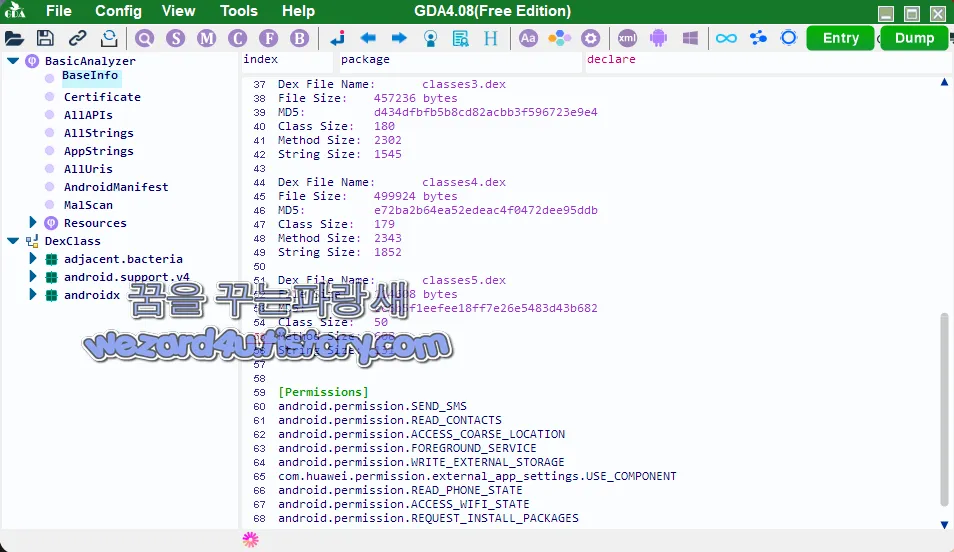Select AppStrings in the tree

click(x=99, y=151)
